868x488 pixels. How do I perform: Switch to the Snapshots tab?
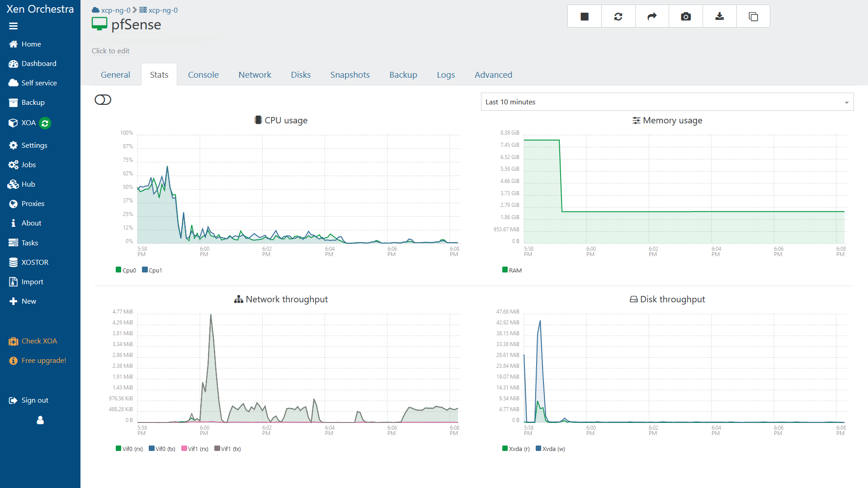pos(350,75)
